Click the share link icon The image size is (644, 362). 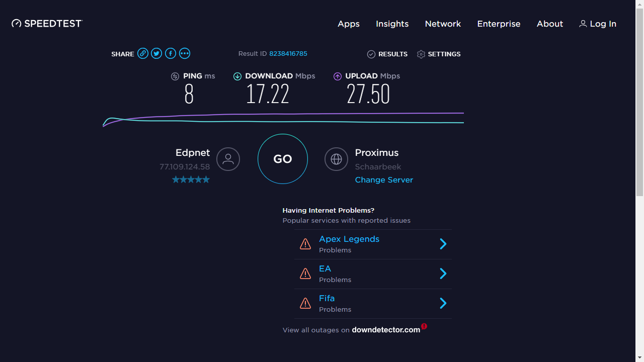click(143, 54)
